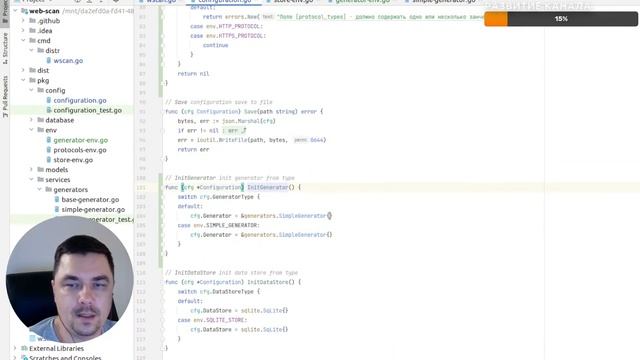Expand the models folder chevron

[x=31, y=169]
